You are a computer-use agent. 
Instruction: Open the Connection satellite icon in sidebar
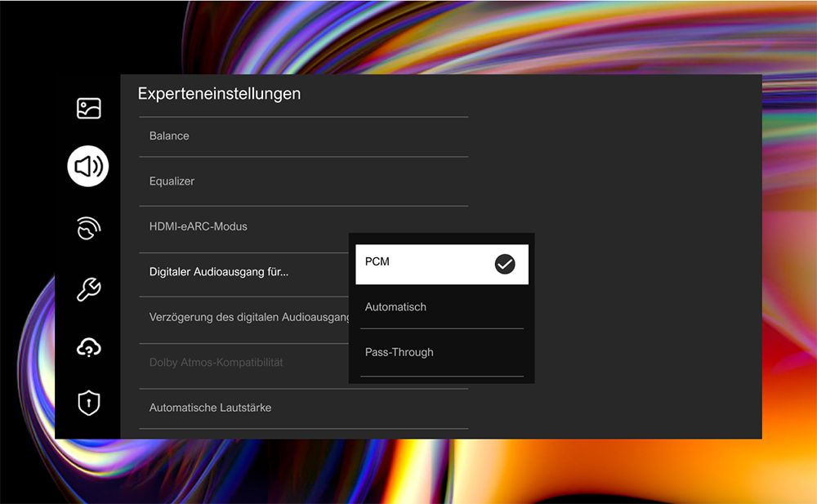88,228
